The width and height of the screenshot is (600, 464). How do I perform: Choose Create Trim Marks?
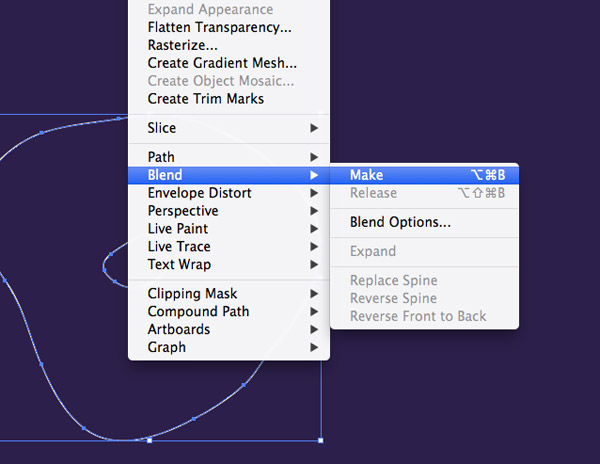pos(205,99)
